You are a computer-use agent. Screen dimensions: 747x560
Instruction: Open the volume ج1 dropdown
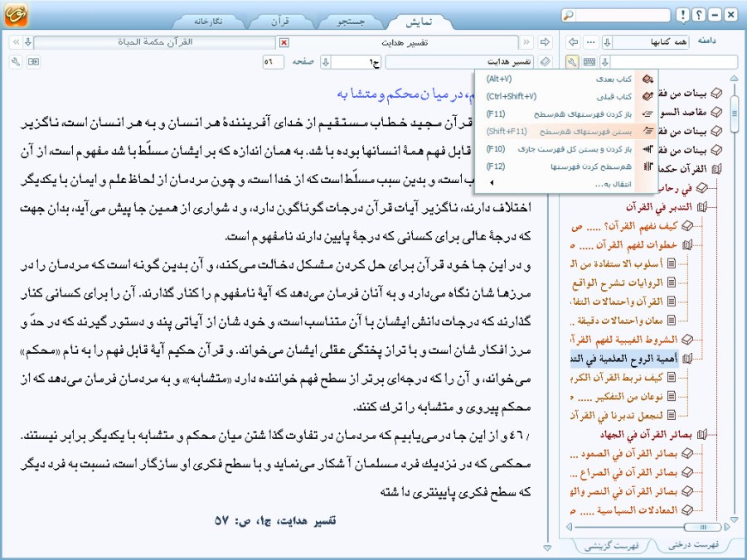click(326, 62)
